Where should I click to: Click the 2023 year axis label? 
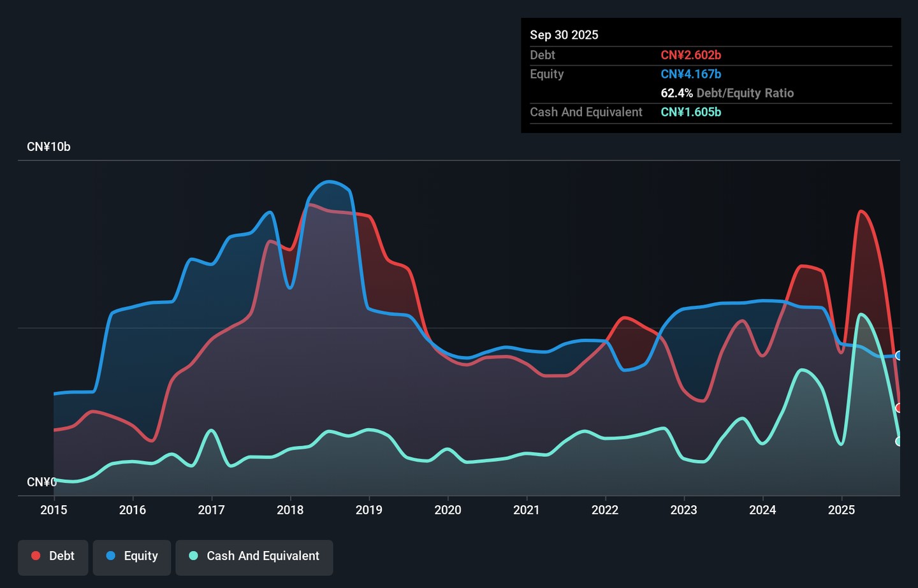coord(683,510)
